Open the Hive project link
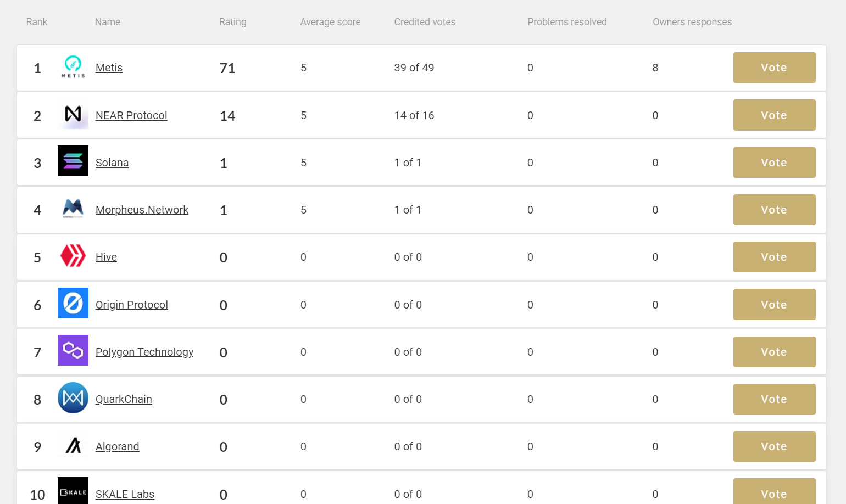This screenshot has width=846, height=504. pyautogui.click(x=106, y=257)
